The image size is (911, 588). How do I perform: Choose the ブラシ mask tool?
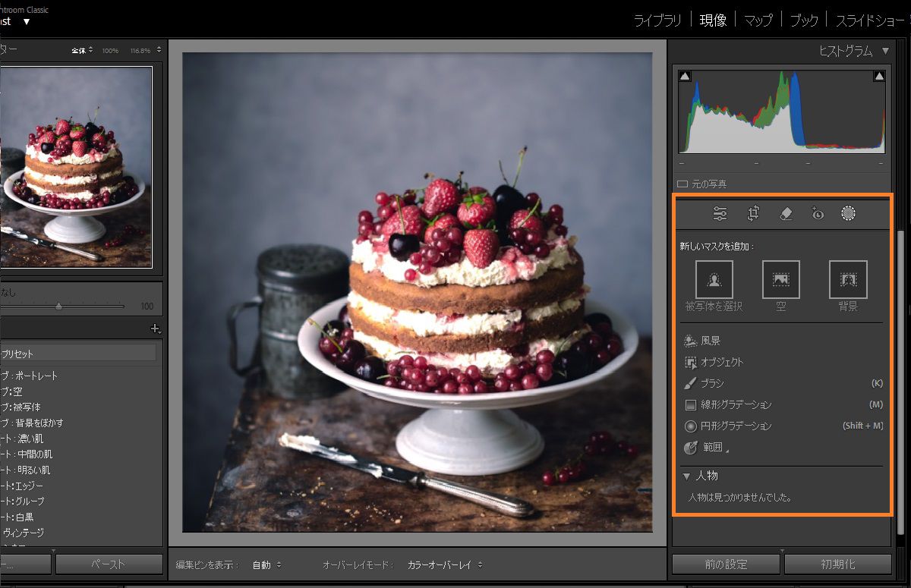705,383
